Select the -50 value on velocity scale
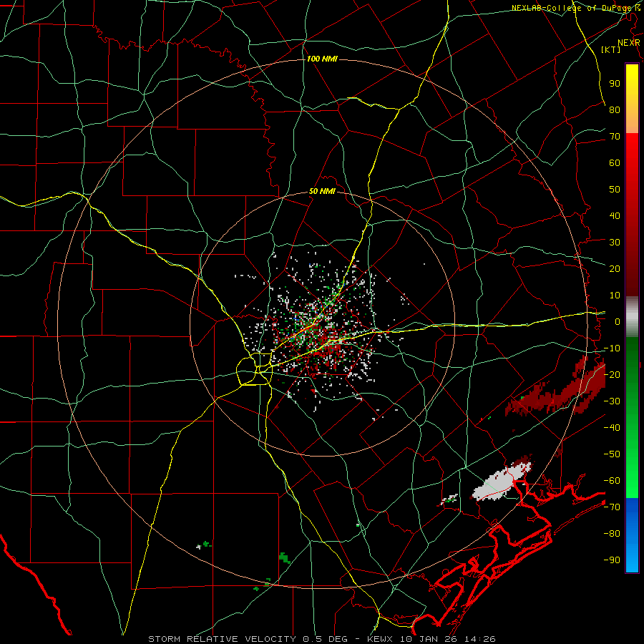 [612, 454]
